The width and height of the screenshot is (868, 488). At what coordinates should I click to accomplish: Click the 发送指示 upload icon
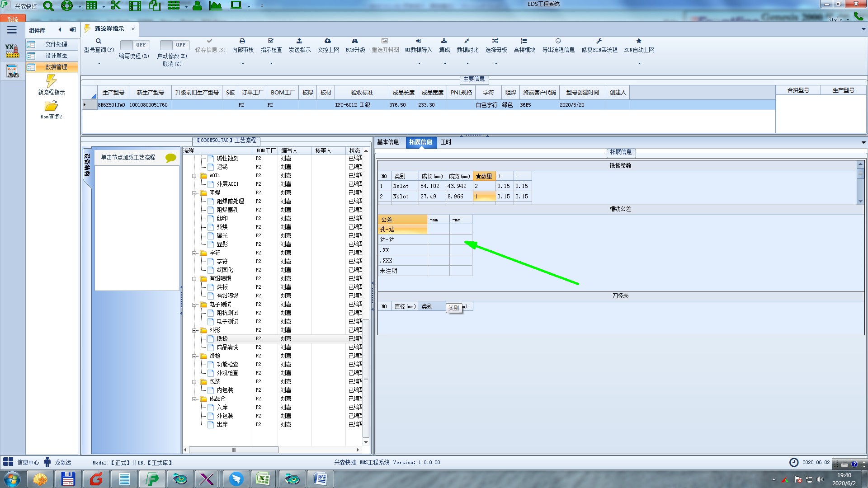299,41
